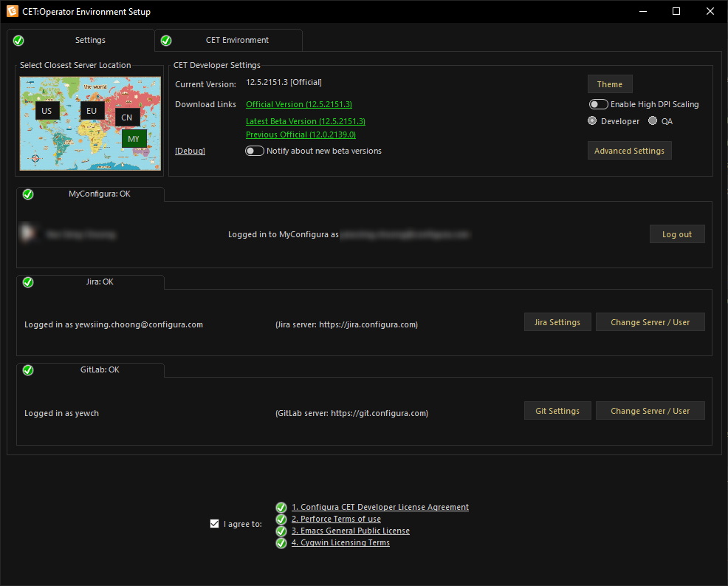Click the [Debug] link
The image size is (728, 586).
190,151
